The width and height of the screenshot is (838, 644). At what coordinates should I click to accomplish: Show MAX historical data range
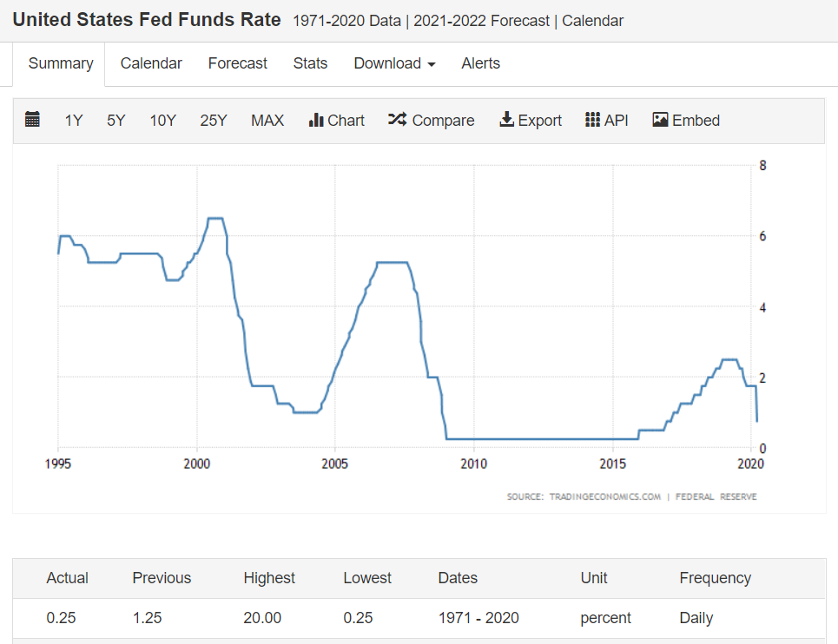pyautogui.click(x=267, y=121)
